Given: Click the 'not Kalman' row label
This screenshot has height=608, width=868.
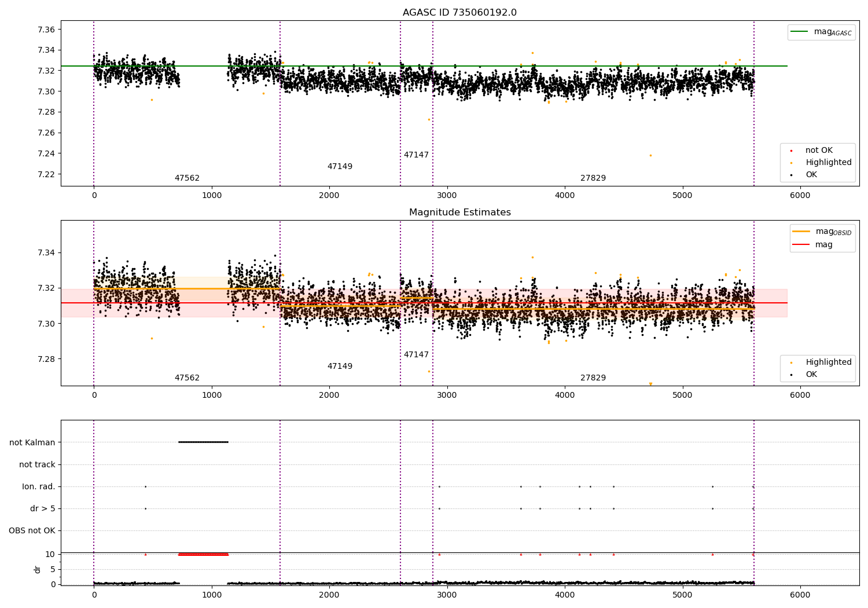Looking at the screenshot, I should (x=32, y=442).
